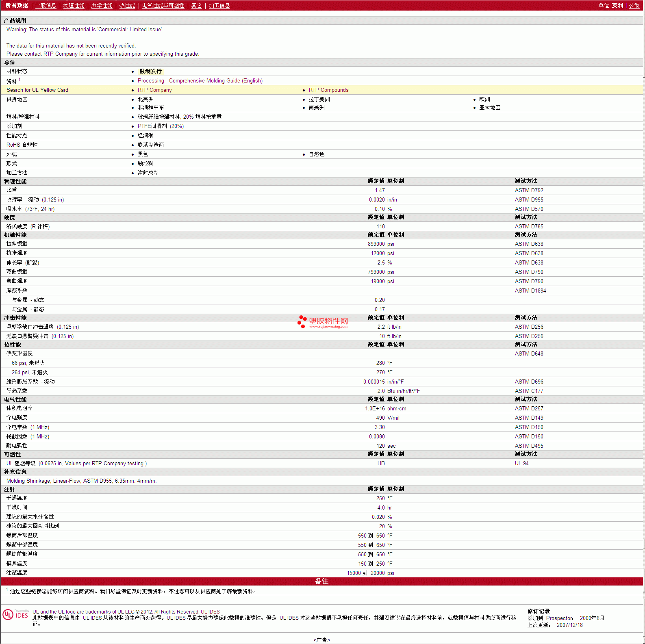Screen dimensions: 645x644
Task: Click the 拉丁美洲 availability entry
Action: (319, 99)
